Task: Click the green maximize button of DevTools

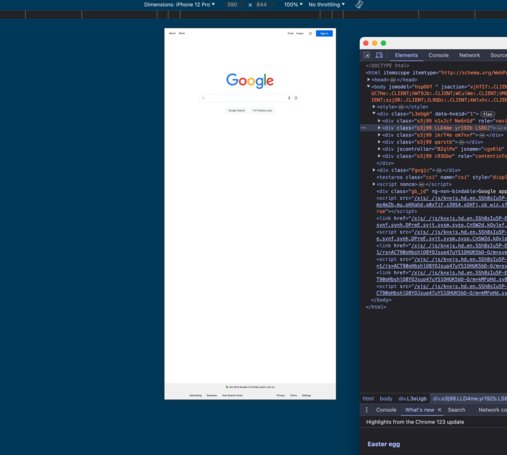Action: click(x=384, y=43)
